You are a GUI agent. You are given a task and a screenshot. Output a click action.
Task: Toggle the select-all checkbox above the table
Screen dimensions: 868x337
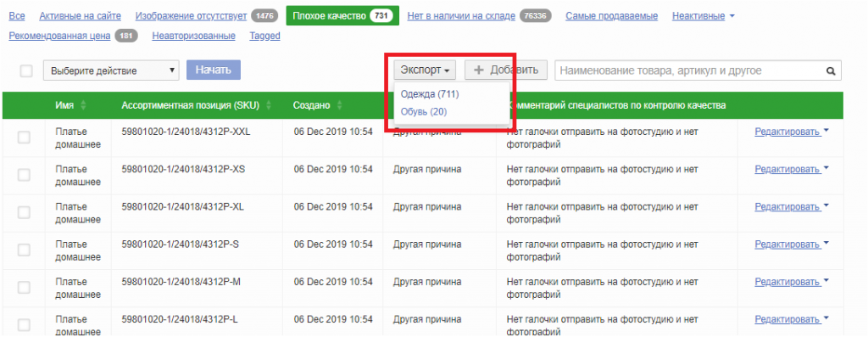point(26,71)
